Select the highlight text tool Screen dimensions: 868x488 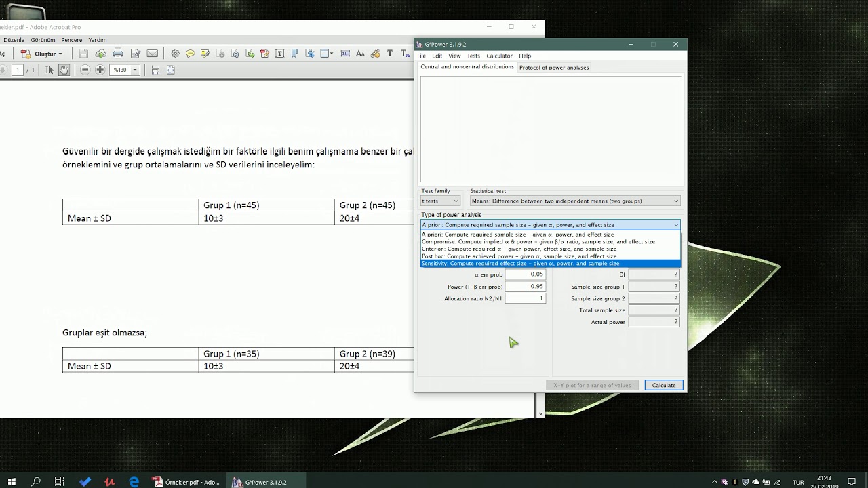pyautogui.click(x=205, y=54)
